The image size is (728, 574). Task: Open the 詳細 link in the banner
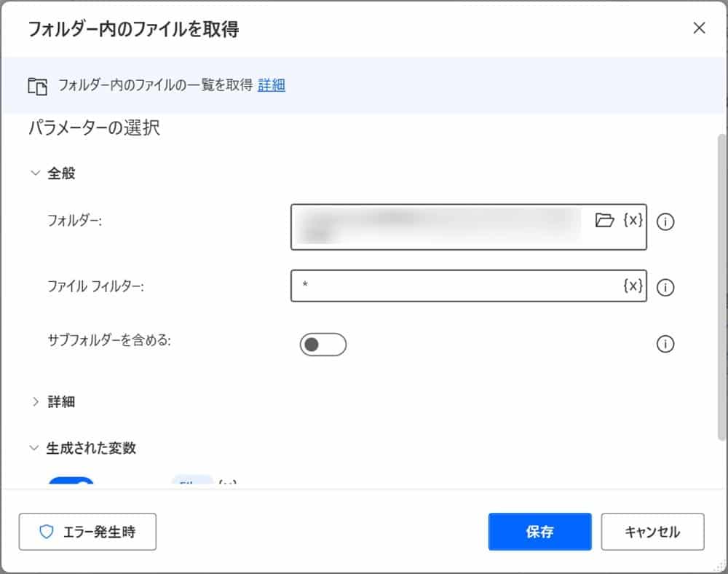point(271,85)
